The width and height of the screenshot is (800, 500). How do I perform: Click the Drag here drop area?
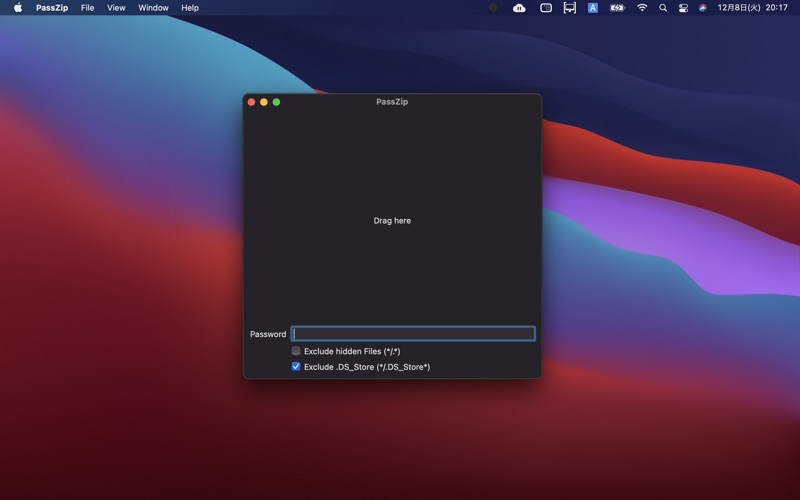coord(392,220)
